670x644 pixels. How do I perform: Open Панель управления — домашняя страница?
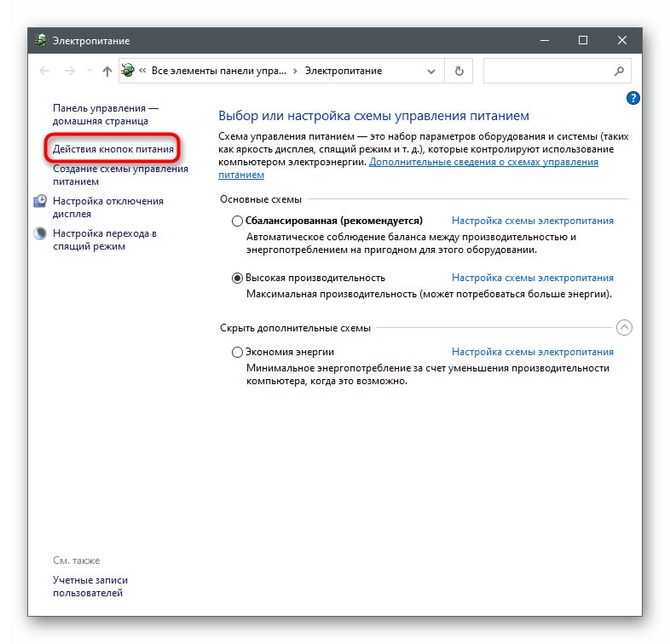(106, 114)
